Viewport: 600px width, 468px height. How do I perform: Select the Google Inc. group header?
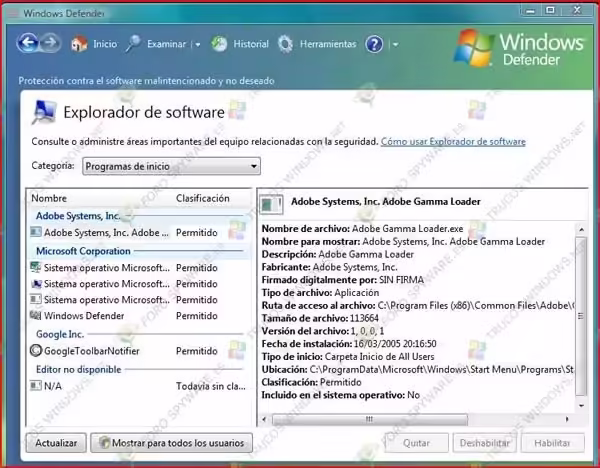click(x=60, y=334)
